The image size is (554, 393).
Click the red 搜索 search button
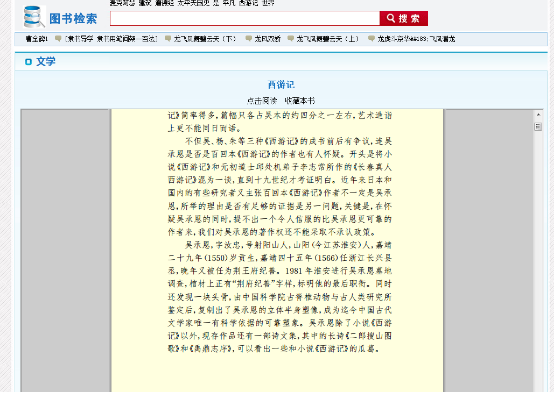pyautogui.click(x=403, y=18)
